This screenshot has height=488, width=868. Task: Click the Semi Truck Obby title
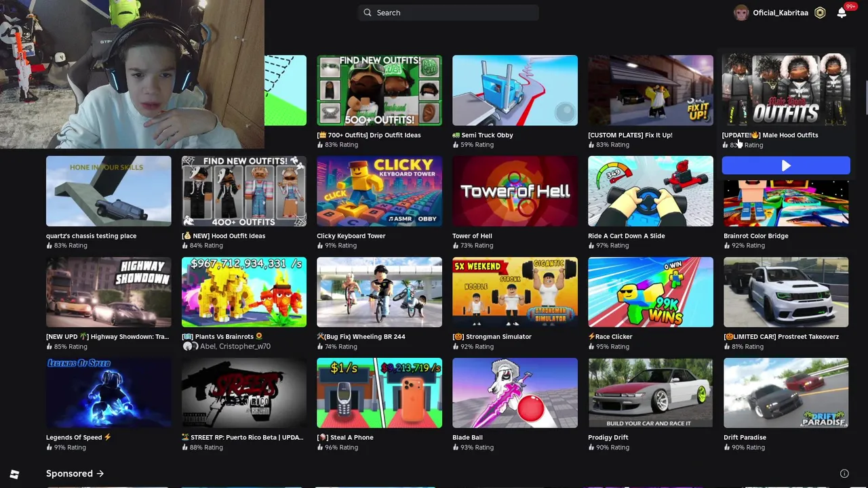coord(483,135)
